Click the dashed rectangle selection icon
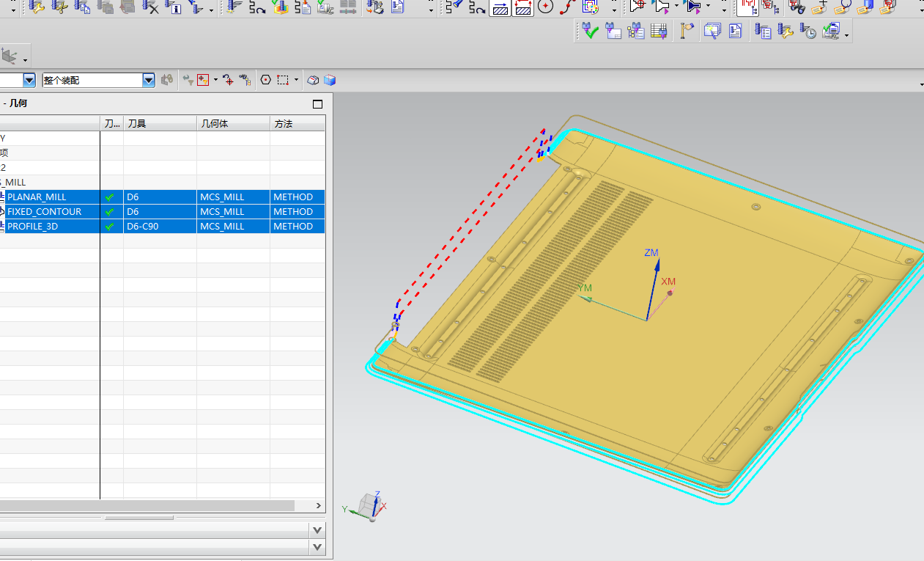Viewport: 924px width, 561px height. tap(283, 80)
